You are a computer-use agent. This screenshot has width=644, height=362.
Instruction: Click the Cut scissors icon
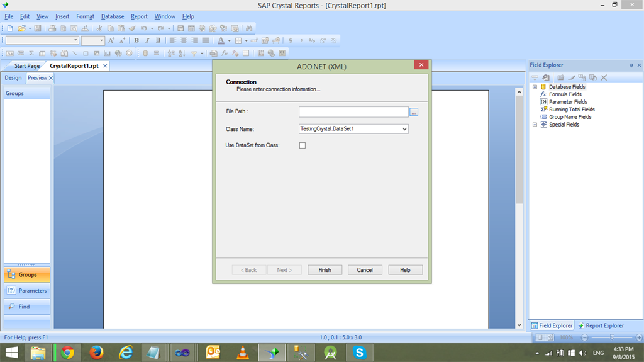pyautogui.click(x=99, y=28)
